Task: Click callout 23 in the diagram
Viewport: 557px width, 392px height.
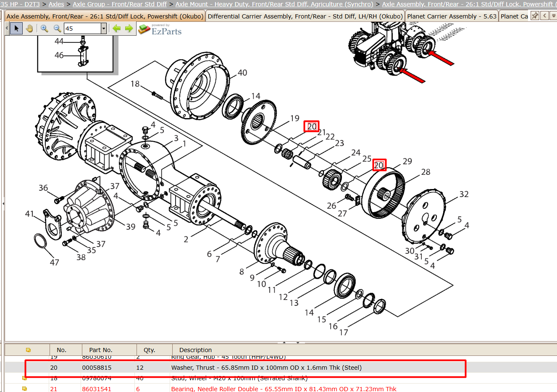Action: (x=339, y=143)
